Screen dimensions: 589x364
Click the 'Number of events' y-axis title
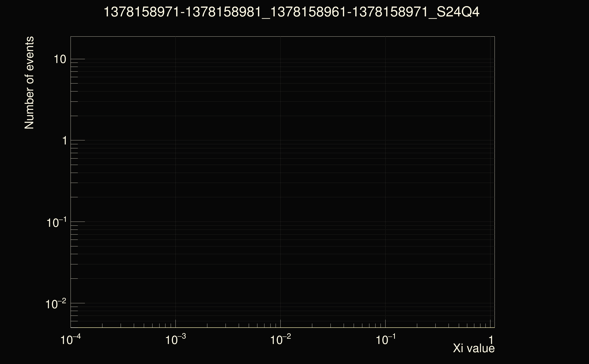click(29, 83)
